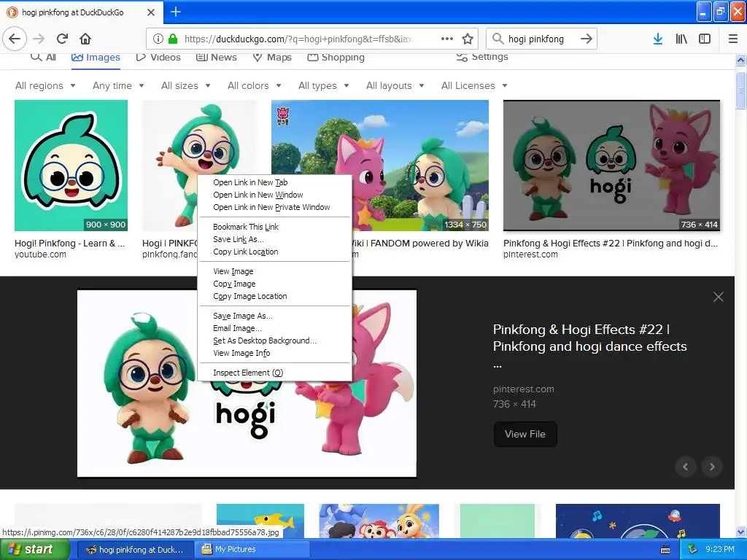Click the View File button
Image resolution: width=747 pixels, height=560 pixels.
coord(525,435)
